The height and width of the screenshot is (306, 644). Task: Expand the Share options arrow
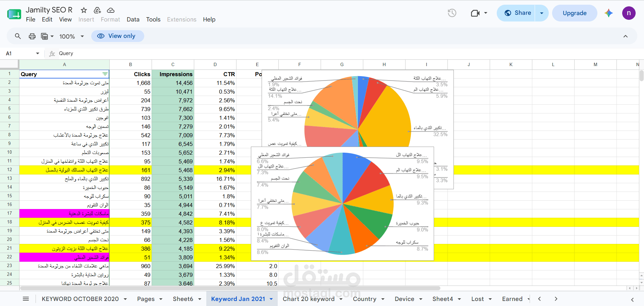click(x=541, y=13)
